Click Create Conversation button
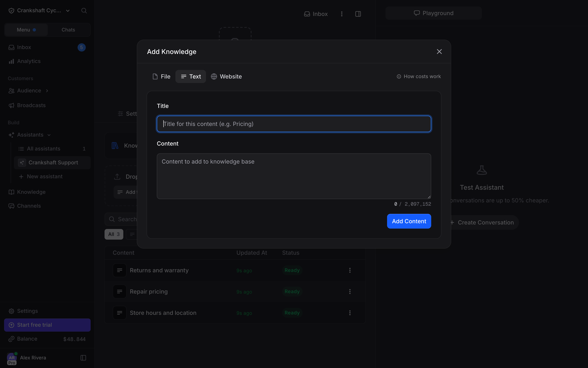The height and width of the screenshot is (368, 588). click(482, 222)
